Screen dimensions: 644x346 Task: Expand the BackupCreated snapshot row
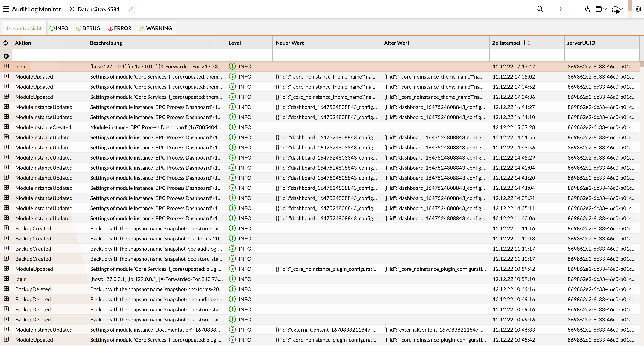click(6, 228)
